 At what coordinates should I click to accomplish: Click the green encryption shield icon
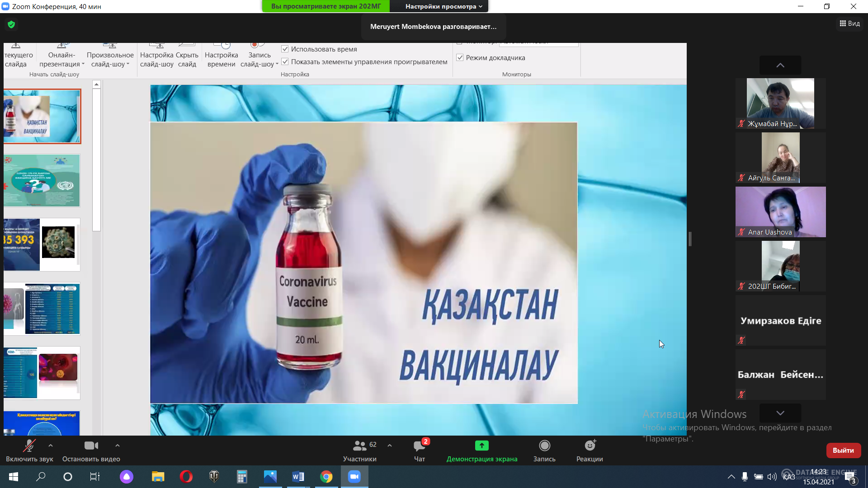(x=11, y=24)
